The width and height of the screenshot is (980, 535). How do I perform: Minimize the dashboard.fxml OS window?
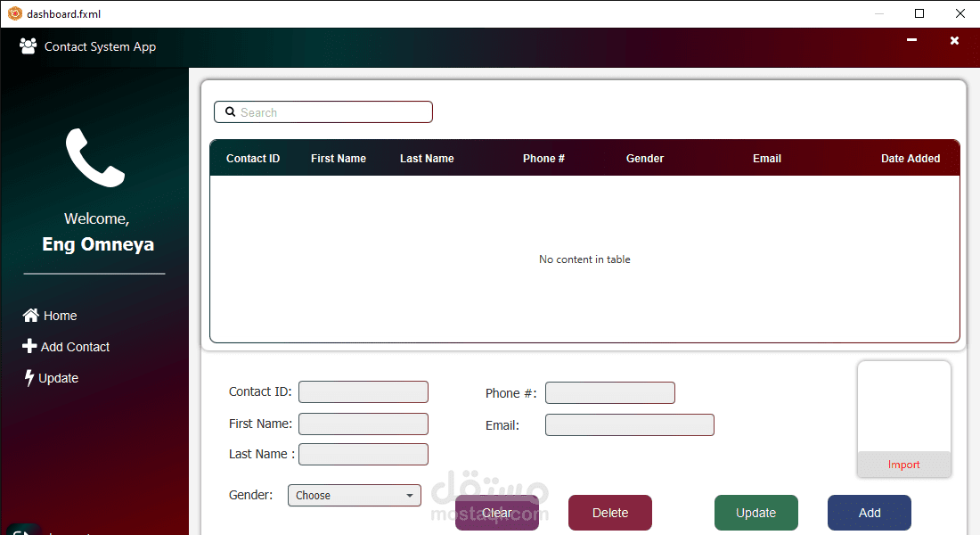coord(879,13)
